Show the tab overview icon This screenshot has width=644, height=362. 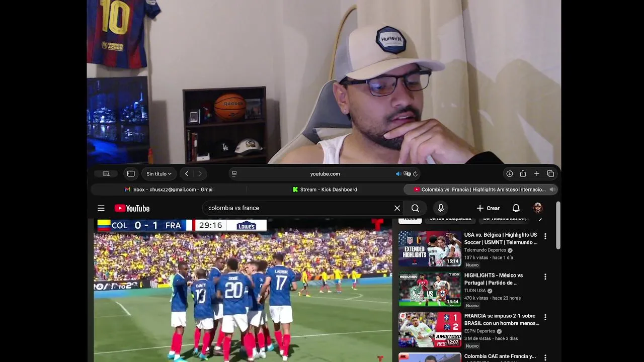click(550, 173)
